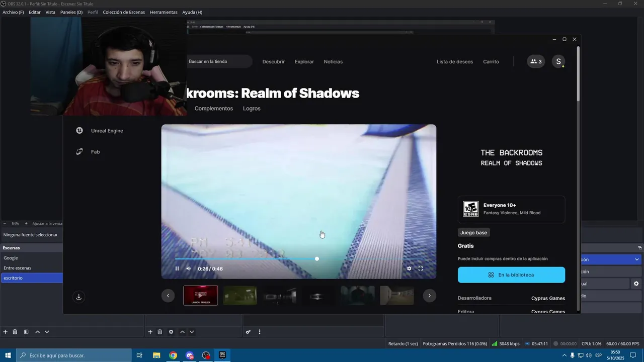Open audio mixer three-dots menu
The image size is (644, 362).
coord(260,332)
